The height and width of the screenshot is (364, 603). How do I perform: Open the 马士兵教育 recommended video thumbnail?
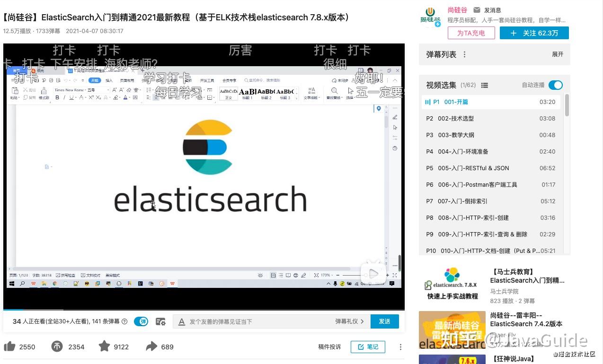[452, 284]
